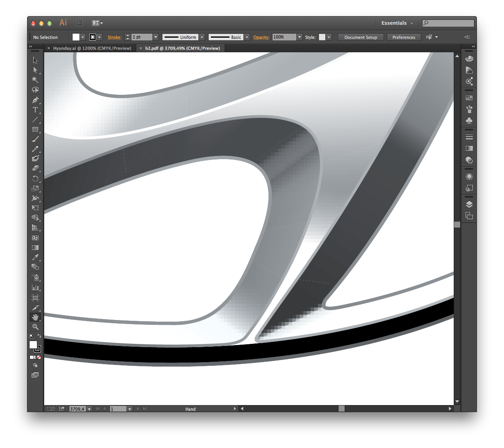Select the Direct Selection tool

click(x=35, y=70)
